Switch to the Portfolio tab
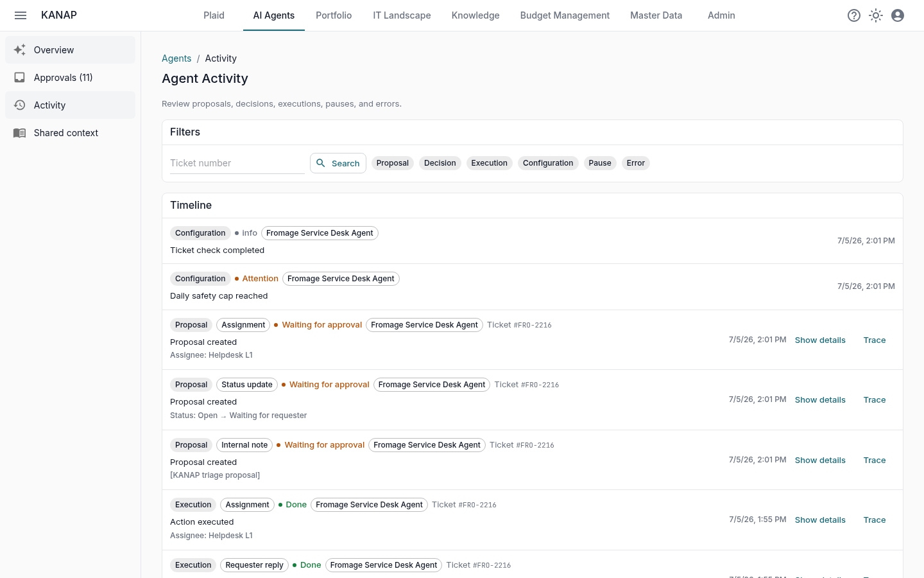 (334, 15)
